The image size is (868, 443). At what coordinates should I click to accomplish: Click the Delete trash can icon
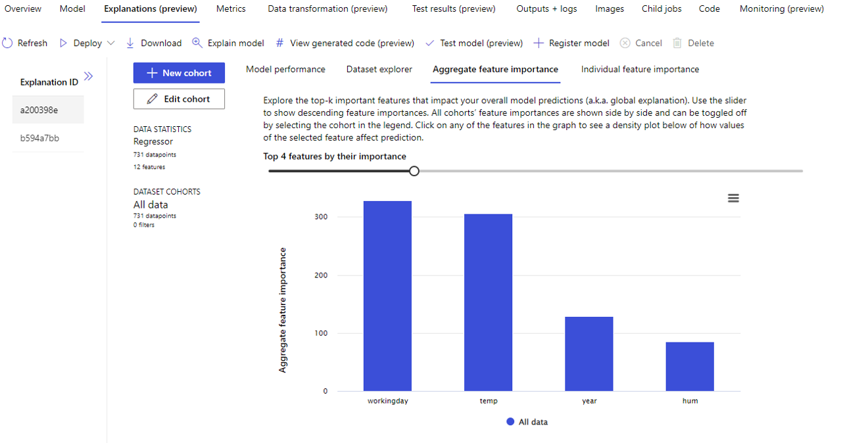[677, 43]
